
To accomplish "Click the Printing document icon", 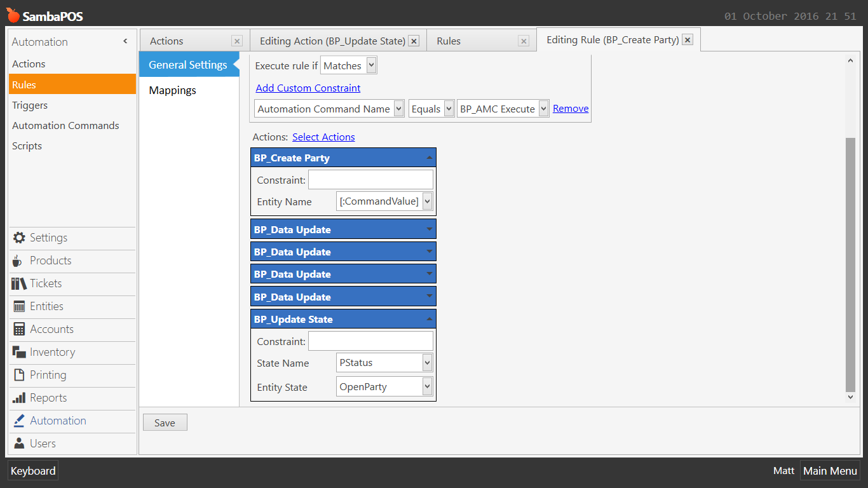I will click(x=19, y=375).
